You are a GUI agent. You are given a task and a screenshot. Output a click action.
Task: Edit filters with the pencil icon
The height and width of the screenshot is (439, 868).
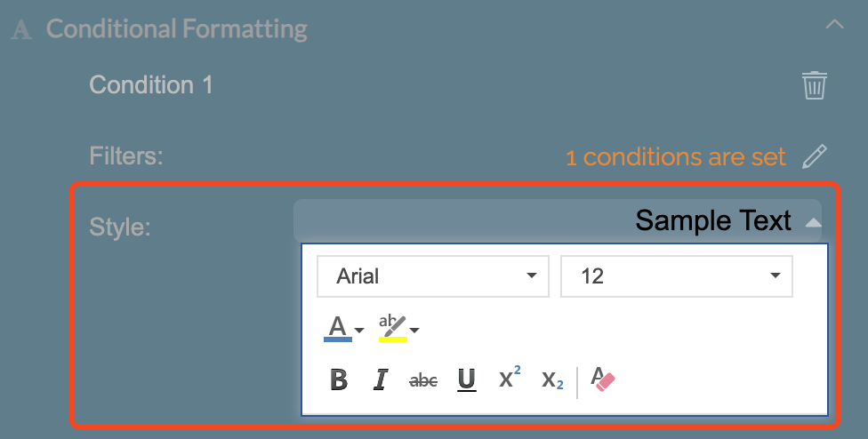(814, 157)
